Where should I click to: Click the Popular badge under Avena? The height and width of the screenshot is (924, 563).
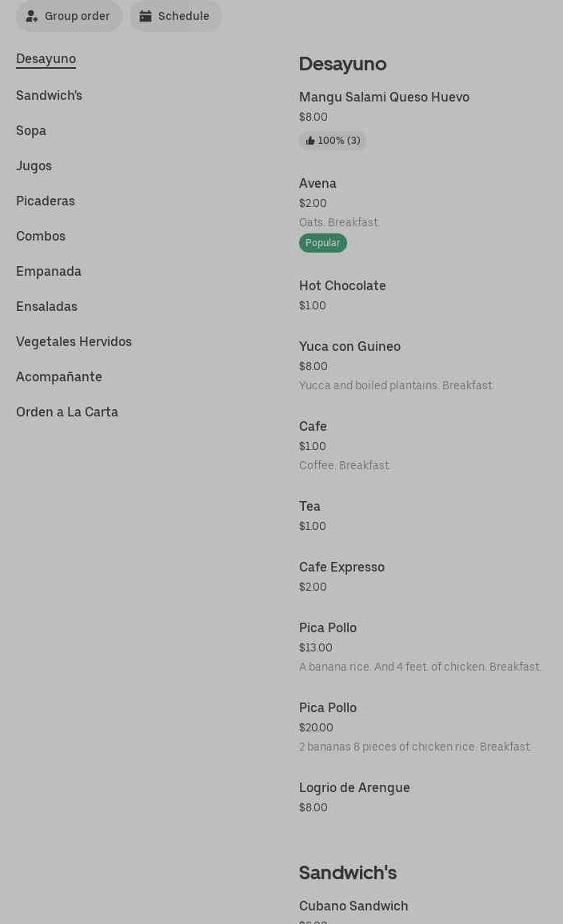323,243
